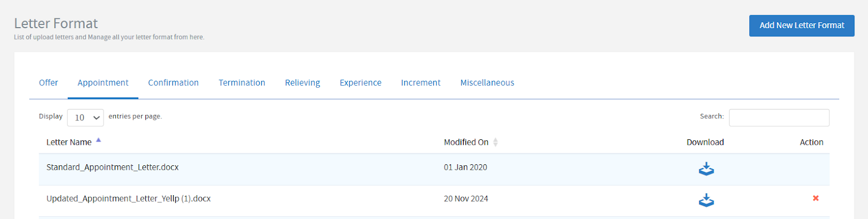The width and height of the screenshot is (868, 219).
Task: View the Experience tab
Action: [360, 83]
